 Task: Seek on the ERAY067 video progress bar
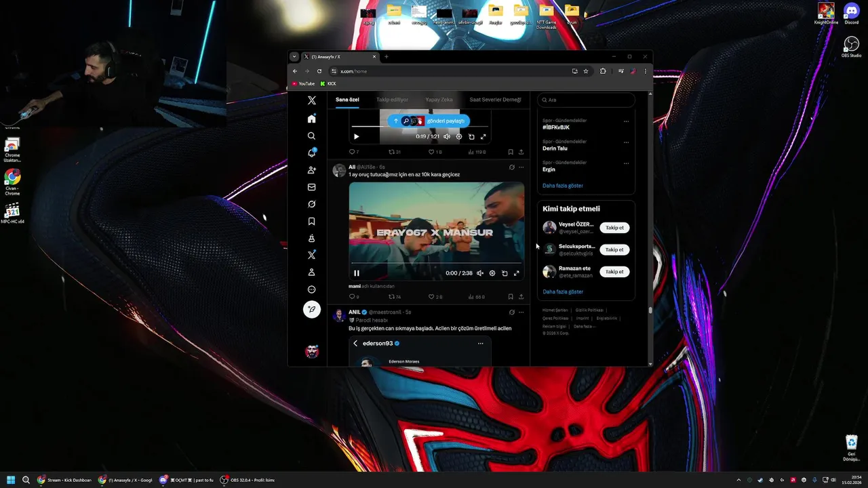[437, 263]
